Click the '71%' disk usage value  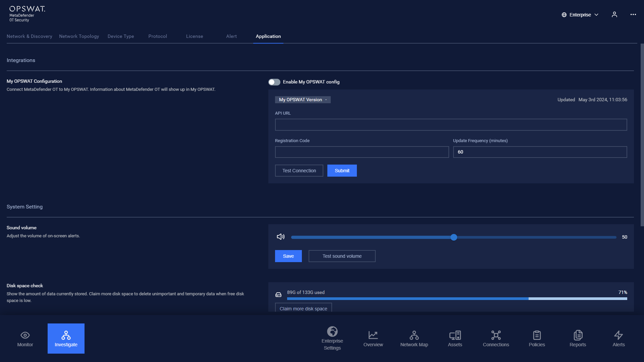[x=623, y=292]
